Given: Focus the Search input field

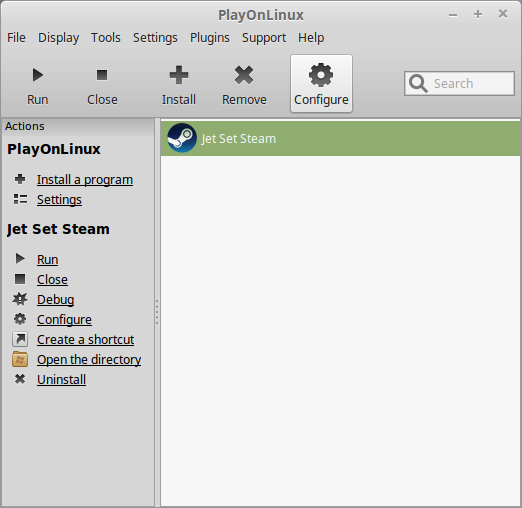Looking at the screenshot, I should click(459, 83).
